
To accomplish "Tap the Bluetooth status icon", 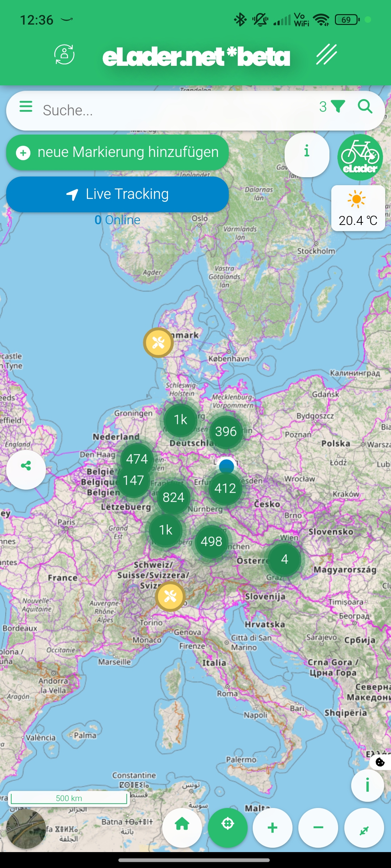I will pyautogui.click(x=240, y=20).
